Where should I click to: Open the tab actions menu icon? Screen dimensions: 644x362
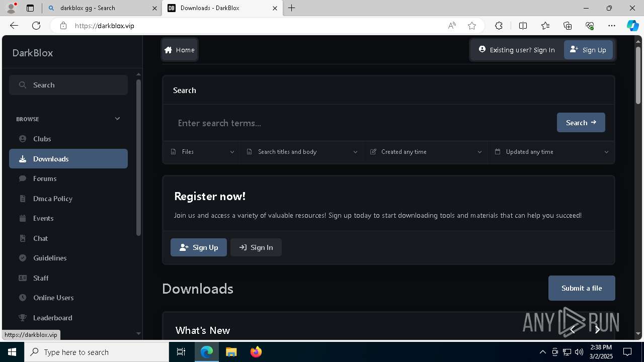click(30, 8)
